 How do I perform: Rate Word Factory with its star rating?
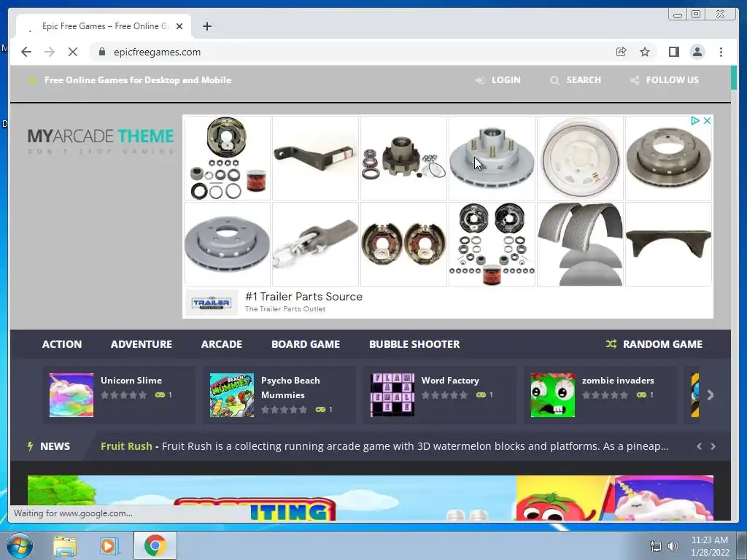[444, 395]
